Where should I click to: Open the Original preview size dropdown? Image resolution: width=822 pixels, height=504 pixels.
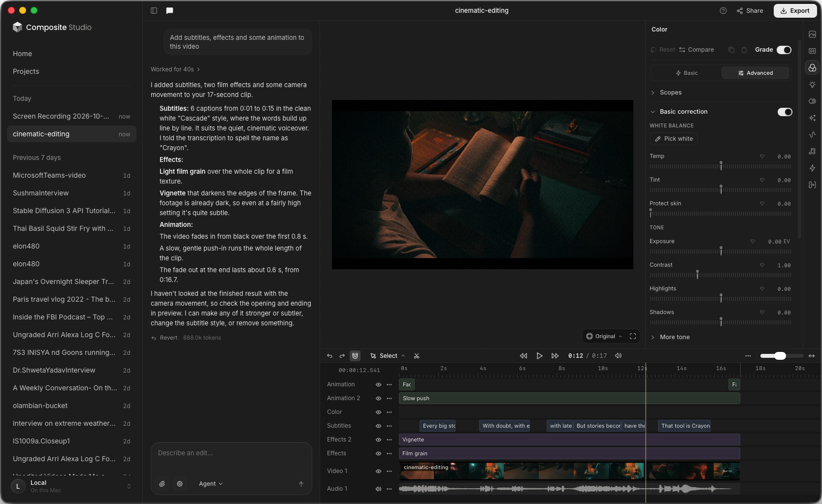click(x=604, y=336)
